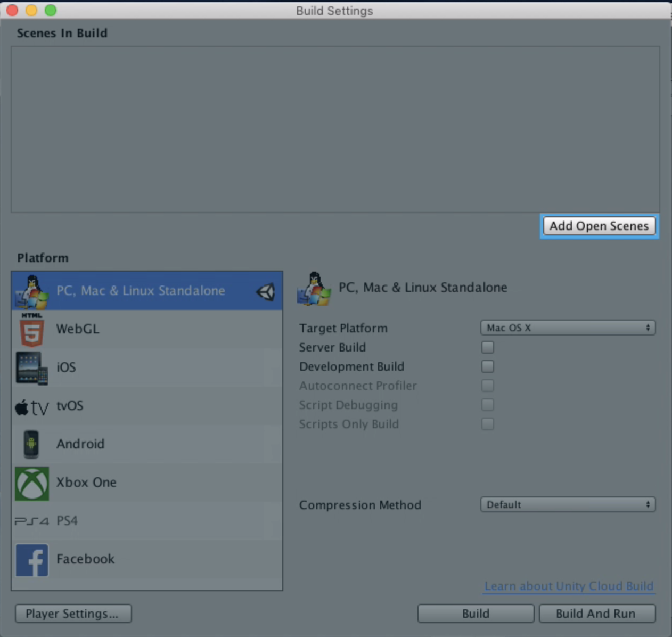Screen dimensions: 672x637
Task: Select Facebook platform label
Action: (x=85, y=559)
